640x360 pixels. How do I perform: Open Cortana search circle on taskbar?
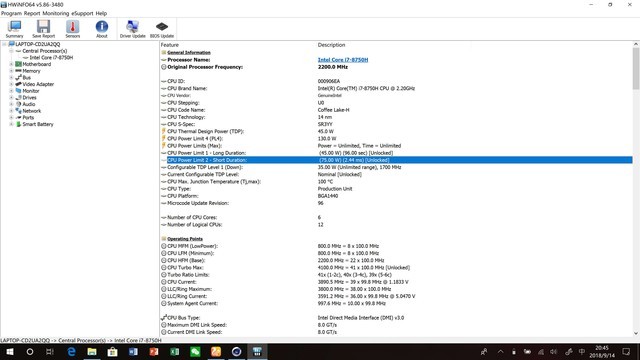30,351
